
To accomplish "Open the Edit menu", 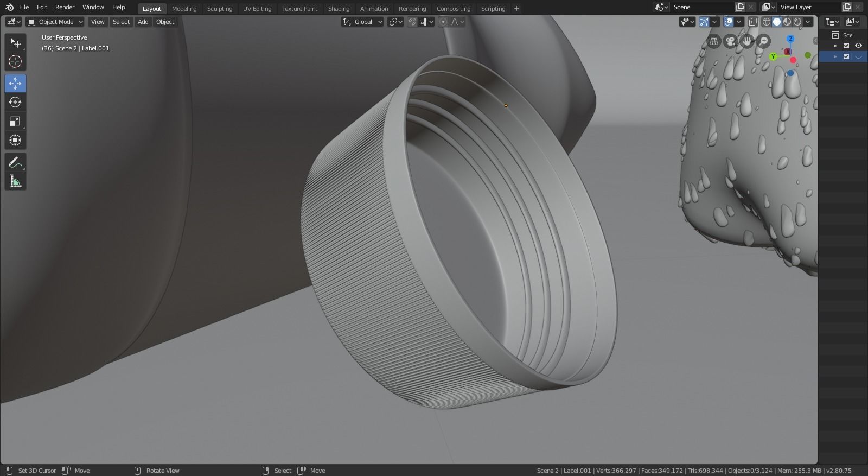I will (42, 7).
